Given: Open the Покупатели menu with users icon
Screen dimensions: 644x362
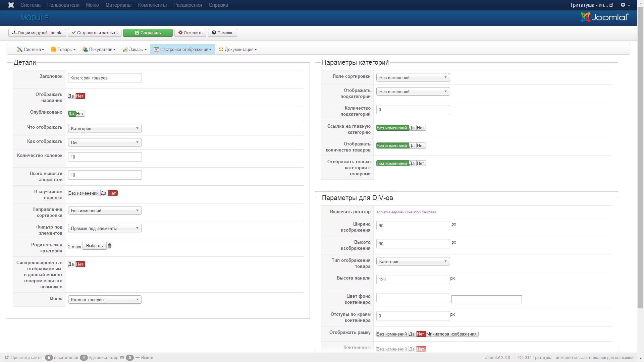Looking at the screenshot, I should [x=99, y=50].
